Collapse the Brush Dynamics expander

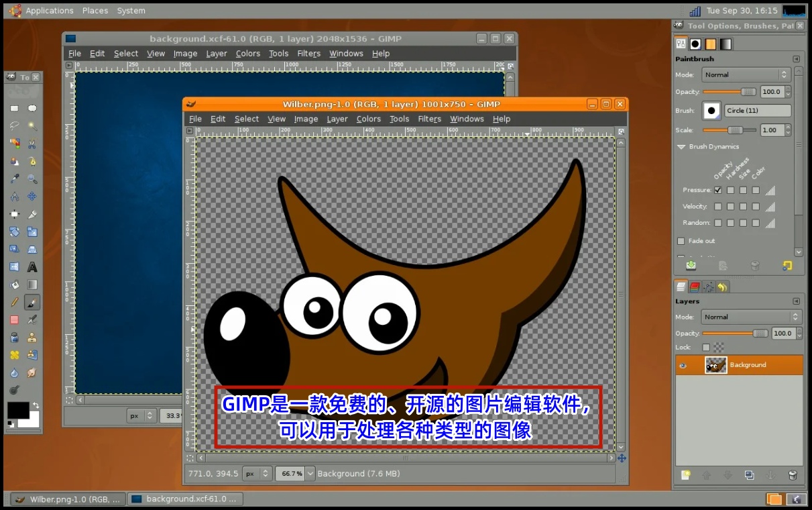point(681,146)
